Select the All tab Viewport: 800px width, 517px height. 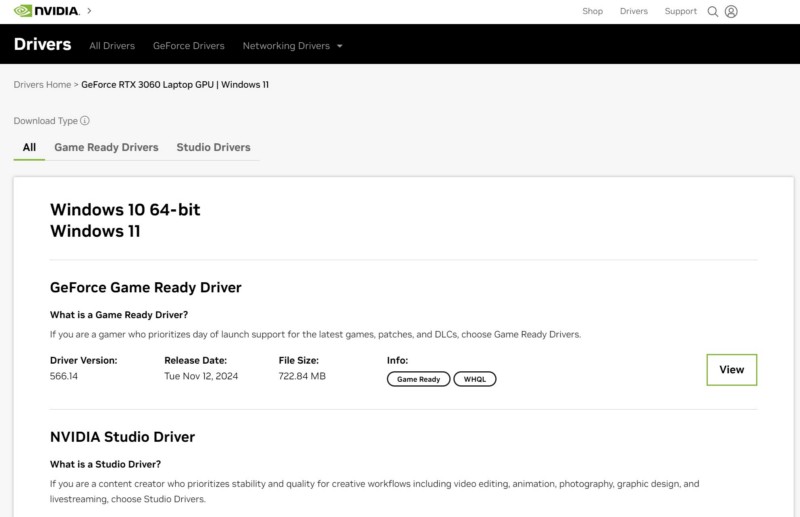29,147
